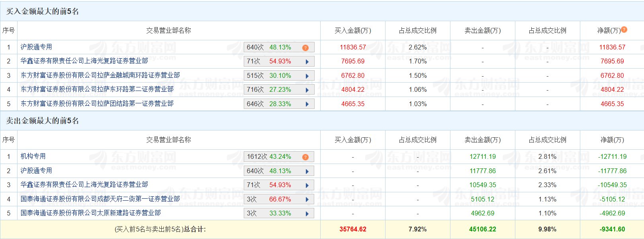Expand arrow for 拉萨团结路第一 646次 row
The height and width of the screenshot is (239, 644).
coord(307,104)
